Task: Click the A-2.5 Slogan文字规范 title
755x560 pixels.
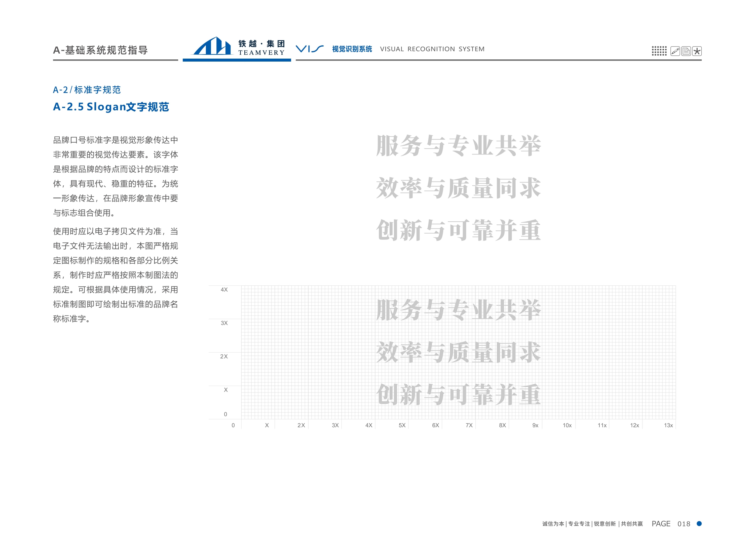Action: point(111,107)
